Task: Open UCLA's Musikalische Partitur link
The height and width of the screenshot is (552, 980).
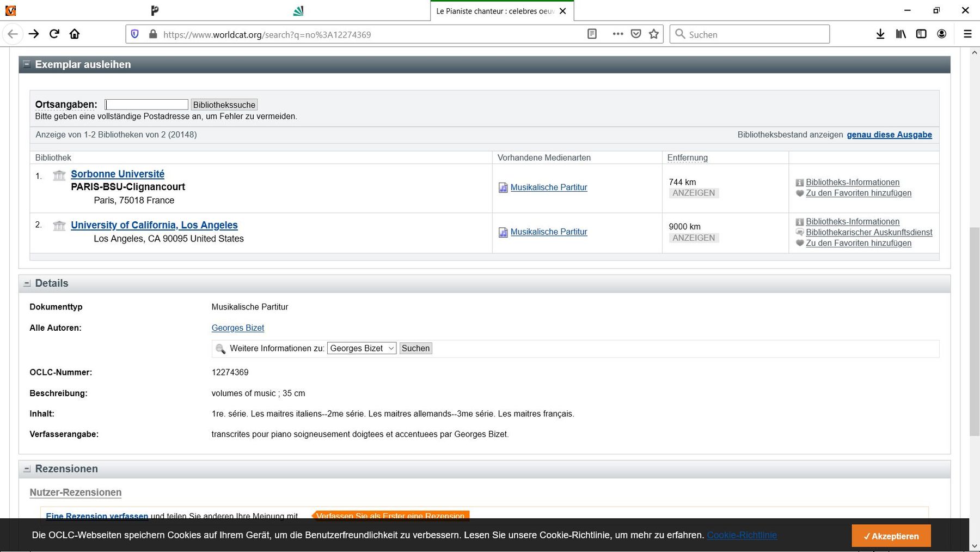Action: (x=549, y=232)
